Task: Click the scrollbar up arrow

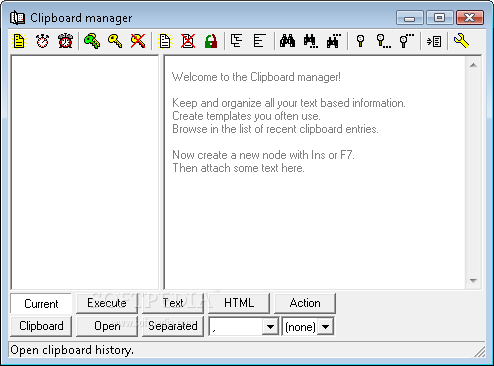Action: point(473,65)
